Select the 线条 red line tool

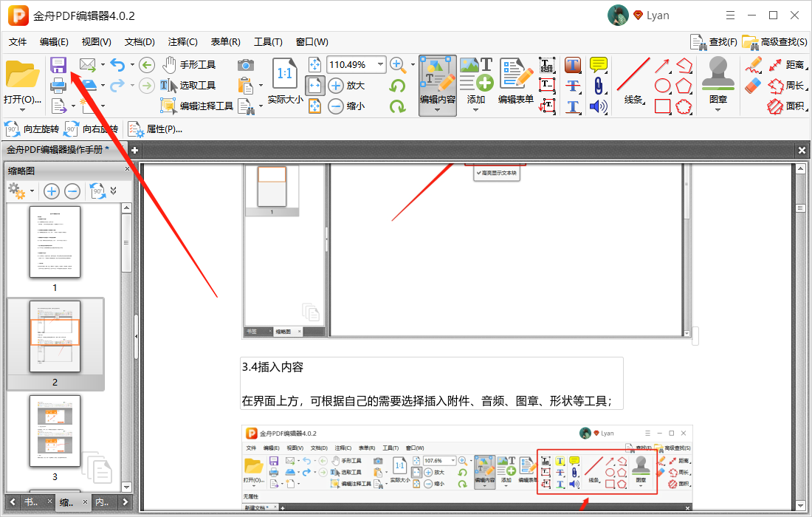coord(633,81)
